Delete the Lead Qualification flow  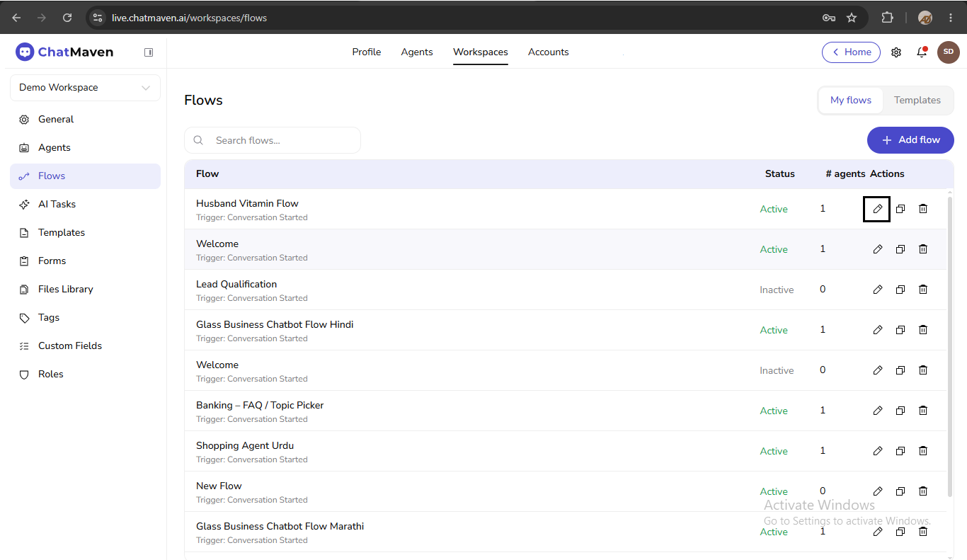point(923,290)
